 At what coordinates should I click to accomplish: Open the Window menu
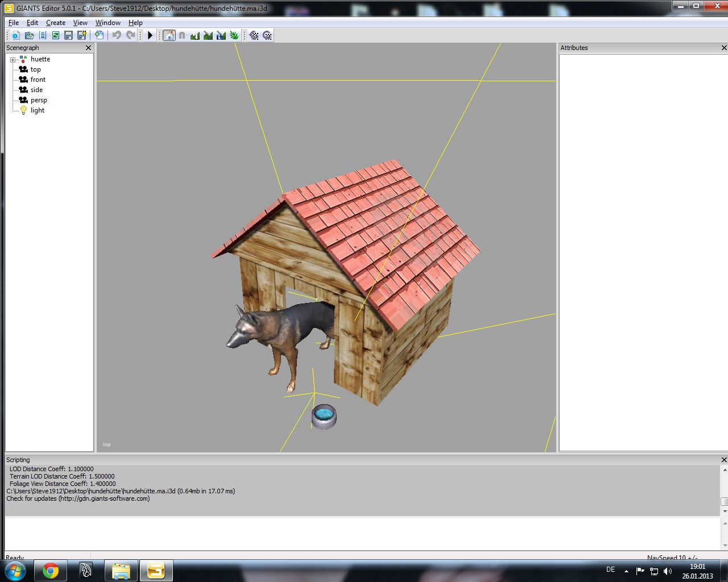pyautogui.click(x=108, y=23)
